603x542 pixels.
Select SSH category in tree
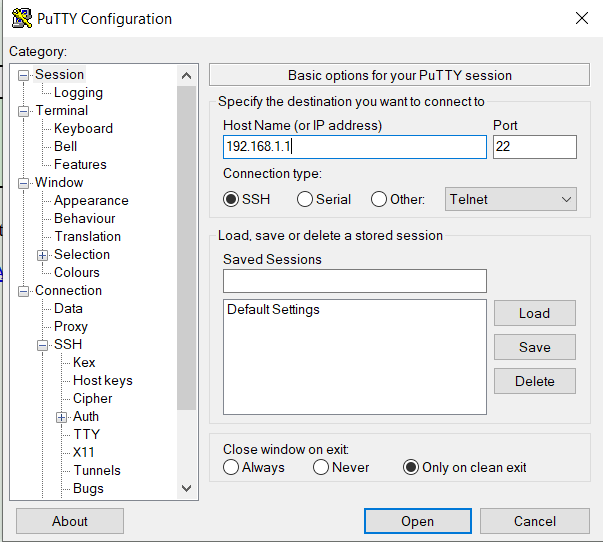(x=68, y=344)
